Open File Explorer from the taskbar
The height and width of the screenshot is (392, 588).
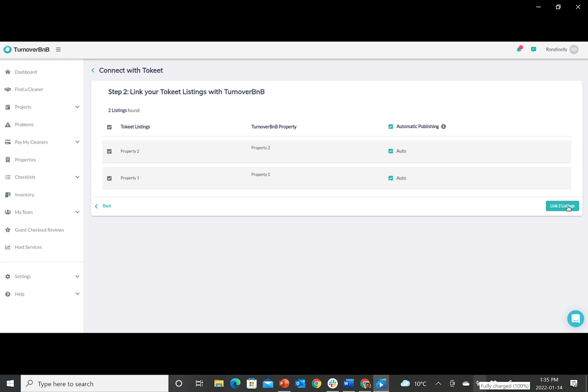coord(219,384)
